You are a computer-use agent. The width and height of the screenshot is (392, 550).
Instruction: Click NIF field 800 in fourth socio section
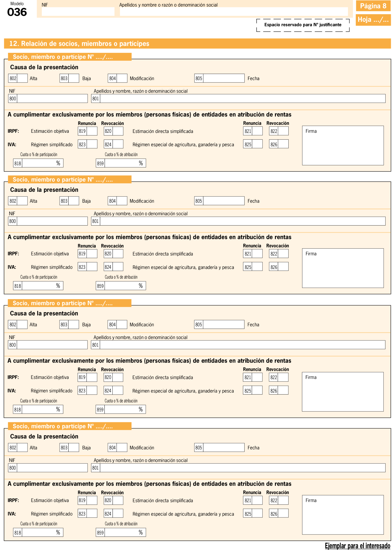point(52,468)
